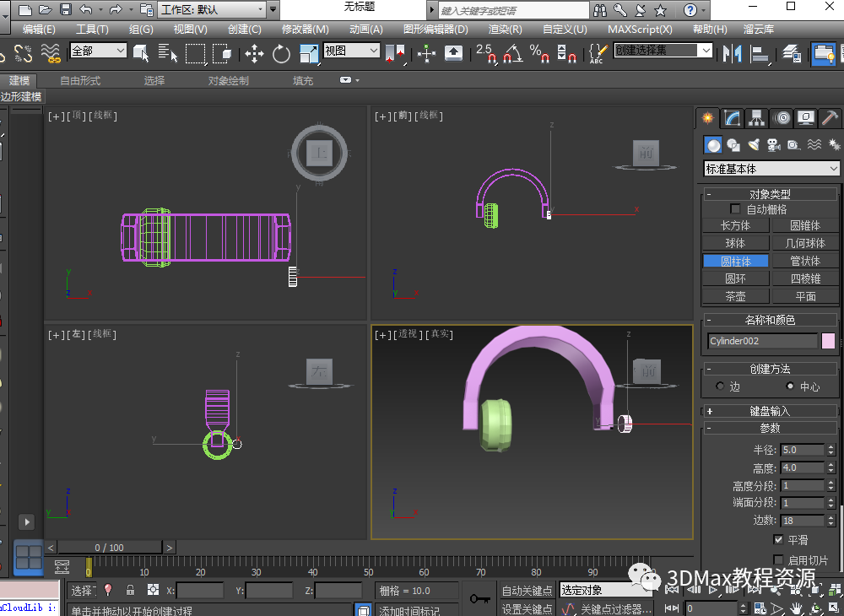Uncheck the 平滑 checkbox
Viewport: 844px width, 616px height.
coord(778,539)
